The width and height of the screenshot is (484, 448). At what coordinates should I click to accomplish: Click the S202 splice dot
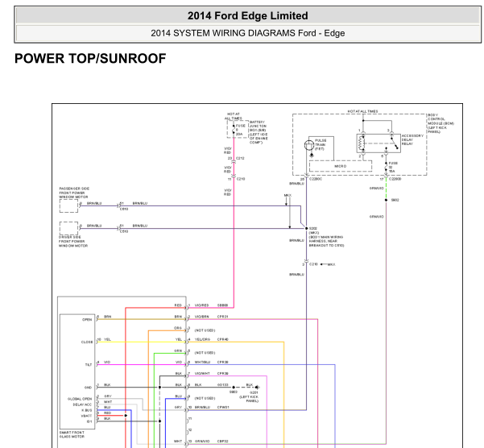[x=306, y=229]
